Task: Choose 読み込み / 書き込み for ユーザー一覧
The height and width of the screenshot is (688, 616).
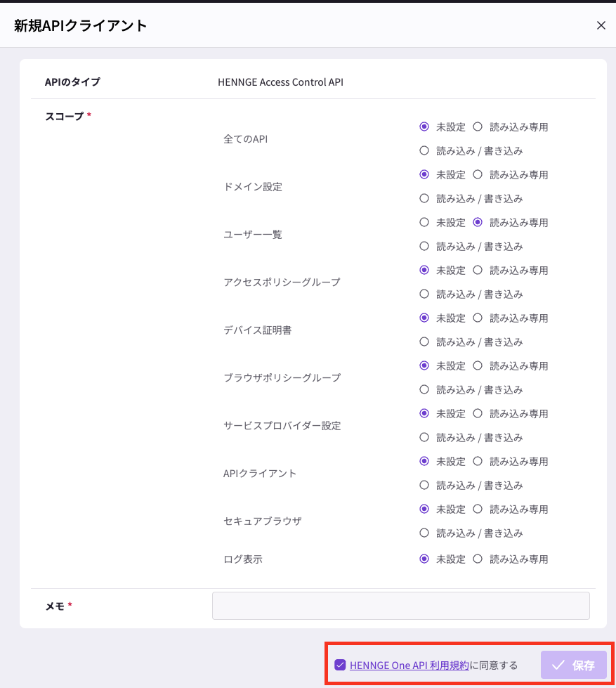Action: pos(424,246)
